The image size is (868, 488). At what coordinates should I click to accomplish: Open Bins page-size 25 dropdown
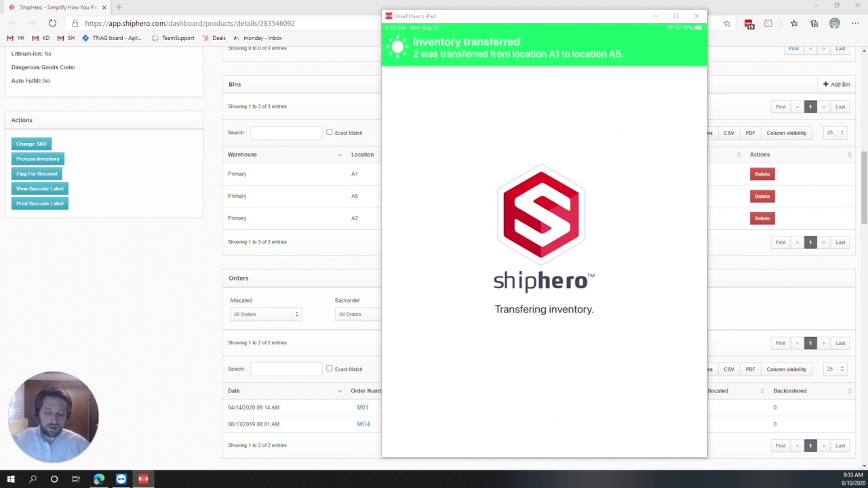tap(835, 133)
